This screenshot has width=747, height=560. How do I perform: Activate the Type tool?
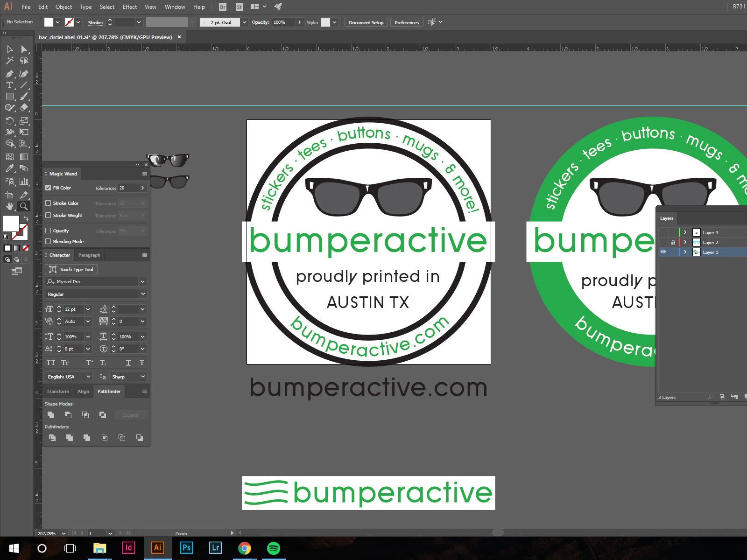click(9, 85)
